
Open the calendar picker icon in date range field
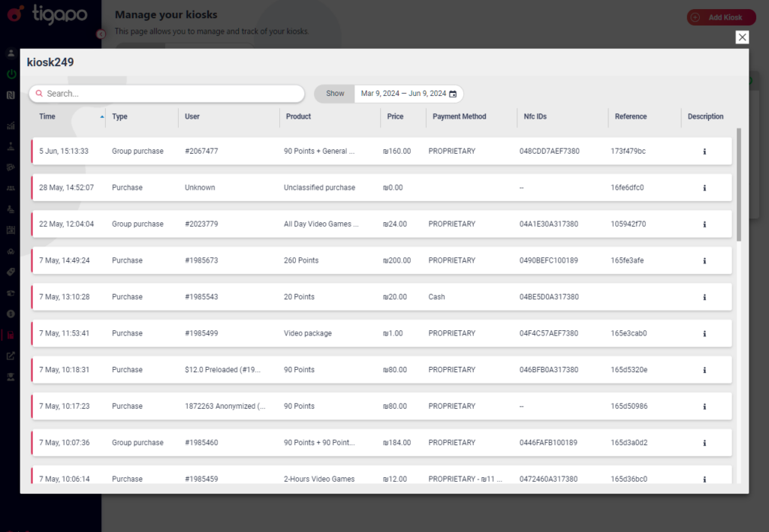click(453, 93)
